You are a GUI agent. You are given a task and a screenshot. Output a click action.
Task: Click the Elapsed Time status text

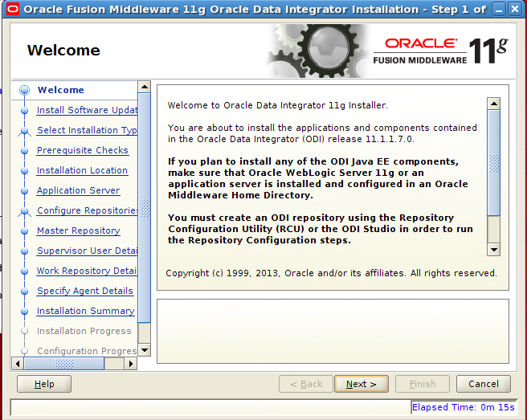[464, 407]
